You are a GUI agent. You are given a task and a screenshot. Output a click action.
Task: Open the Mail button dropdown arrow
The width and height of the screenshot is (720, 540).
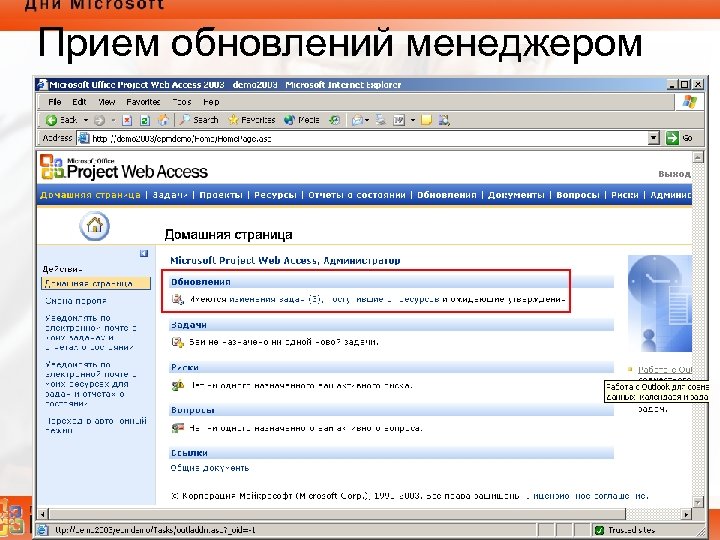[367, 120]
